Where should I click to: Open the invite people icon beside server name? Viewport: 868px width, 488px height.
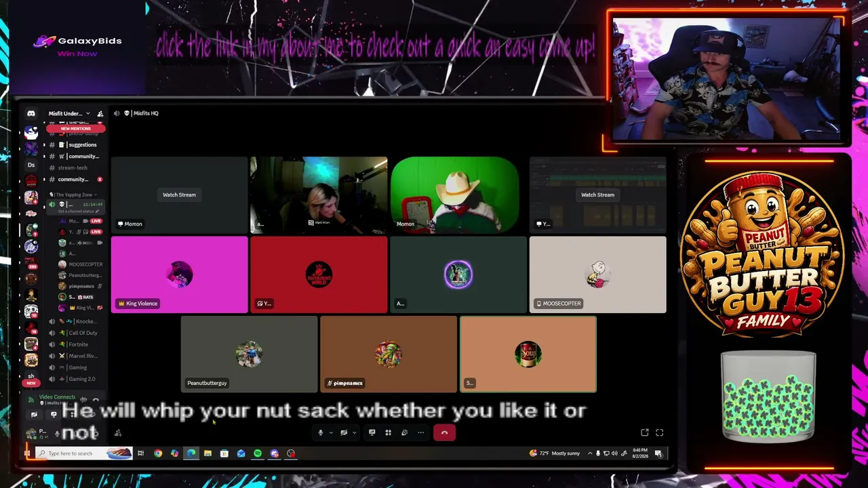(x=100, y=113)
